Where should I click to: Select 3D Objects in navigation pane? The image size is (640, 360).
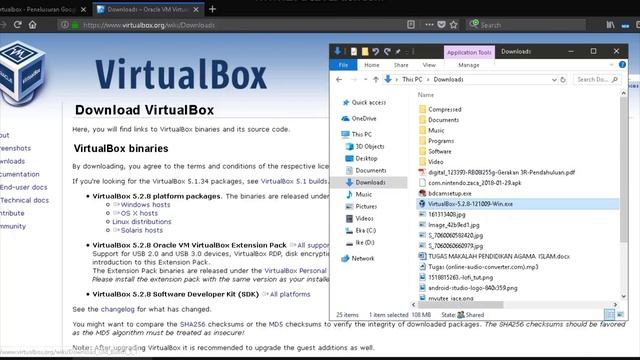(369, 146)
